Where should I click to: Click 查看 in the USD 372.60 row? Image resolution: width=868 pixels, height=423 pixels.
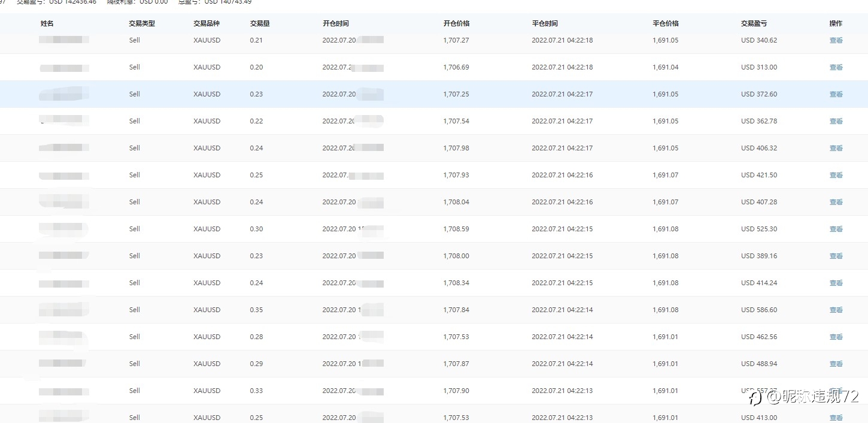coord(836,94)
